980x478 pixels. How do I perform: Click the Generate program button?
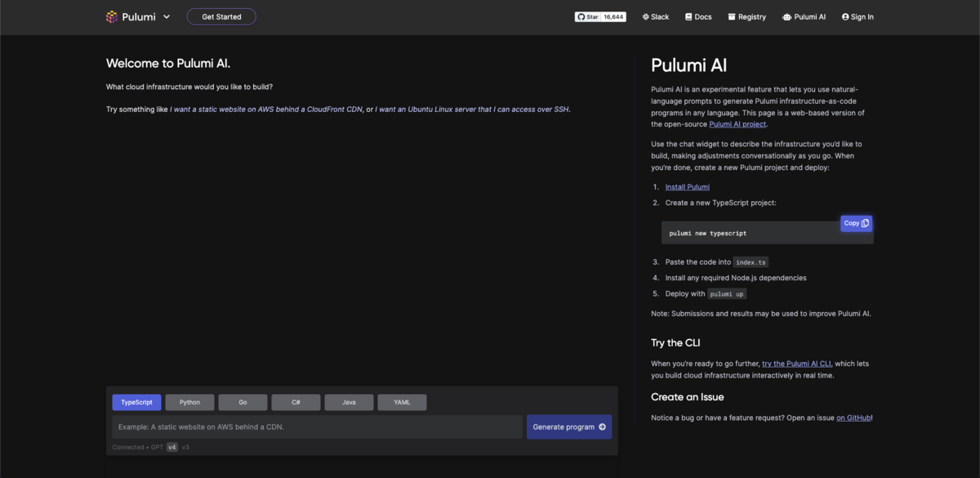[569, 427]
